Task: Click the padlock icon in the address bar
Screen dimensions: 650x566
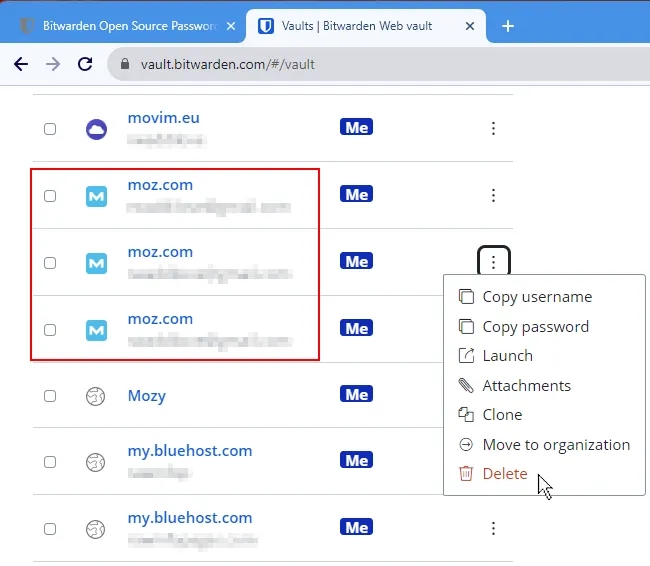Action: point(125,64)
